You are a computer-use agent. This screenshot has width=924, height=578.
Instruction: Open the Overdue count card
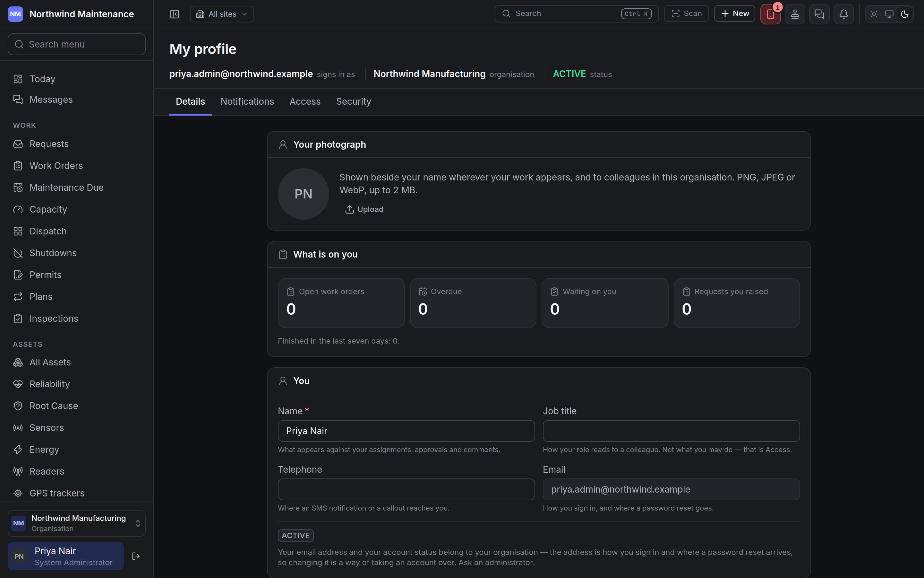point(473,303)
